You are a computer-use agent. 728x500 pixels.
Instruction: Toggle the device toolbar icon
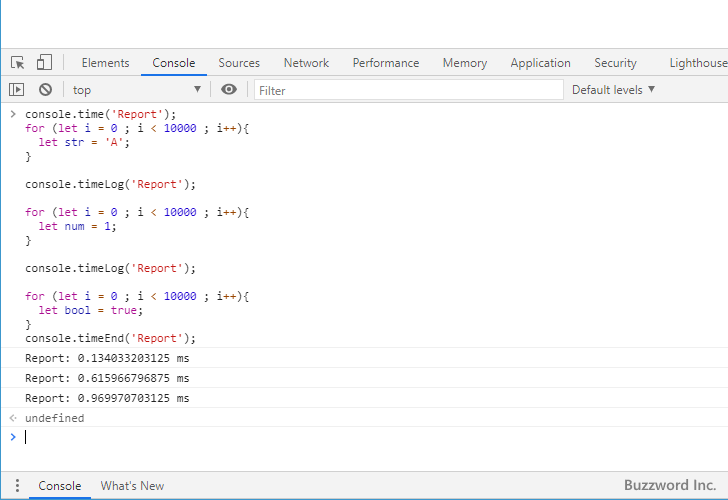pyautogui.click(x=44, y=63)
